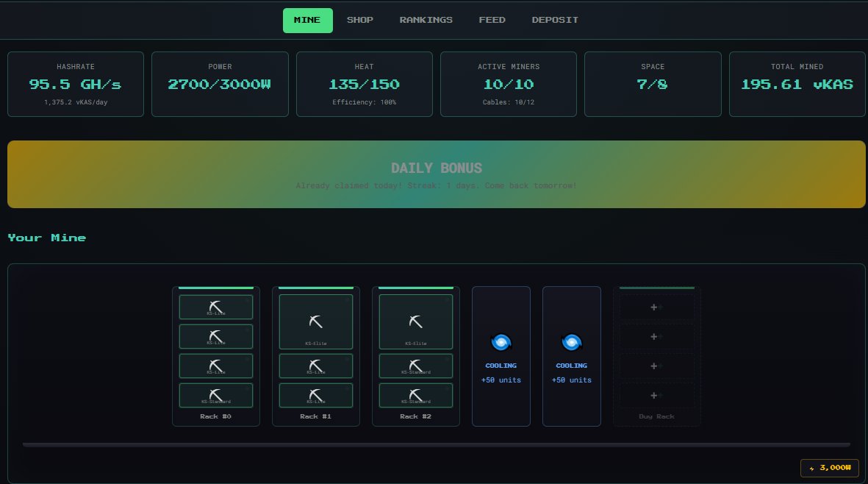The height and width of the screenshot is (484, 868).
Task: Click the Rack #1 label
Action: (315, 416)
